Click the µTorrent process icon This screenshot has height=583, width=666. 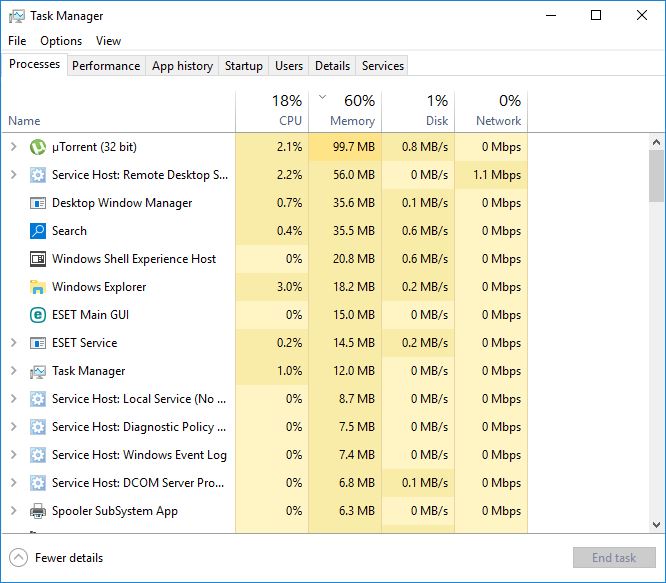(38, 147)
